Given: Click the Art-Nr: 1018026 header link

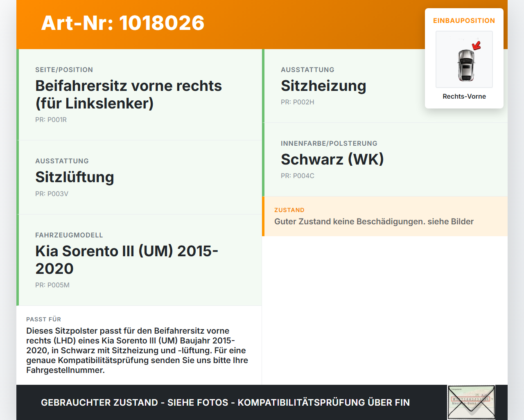Looking at the screenshot, I should tap(122, 23).
